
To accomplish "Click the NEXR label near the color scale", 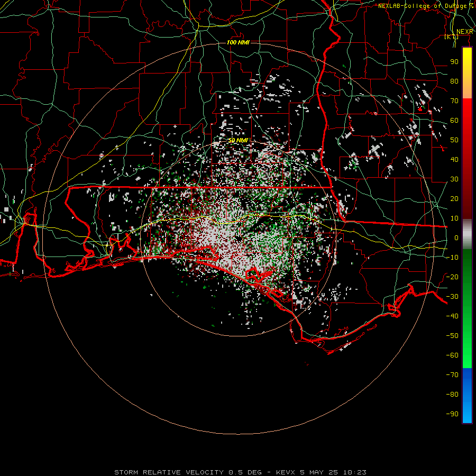I will point(464,32).
